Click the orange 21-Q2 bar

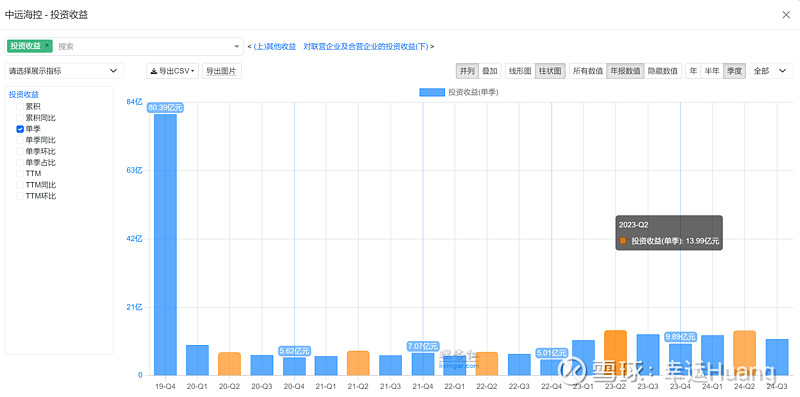tap(358, 363)
